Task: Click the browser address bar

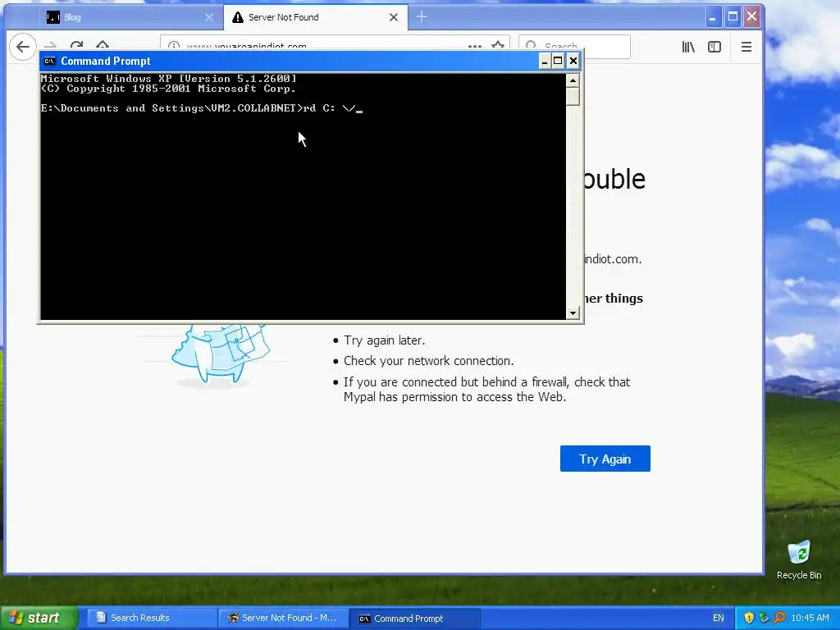Action: (x=335, y=46)
